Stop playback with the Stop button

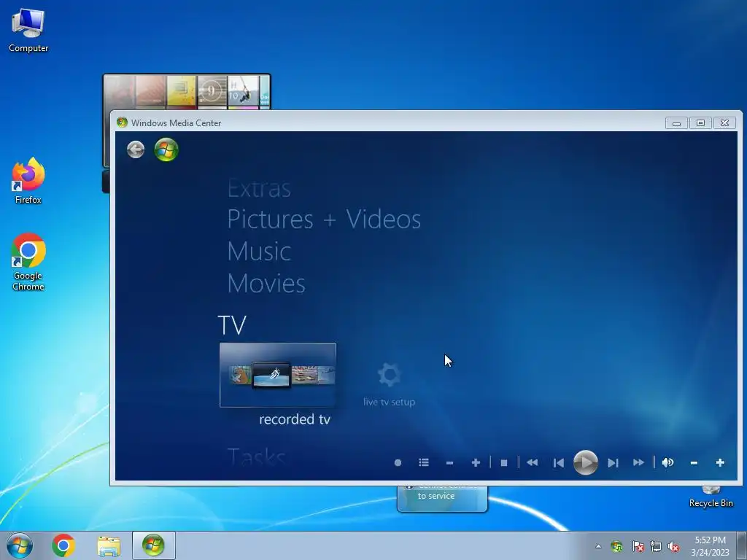pyautogui.click(x=504, y=462)
